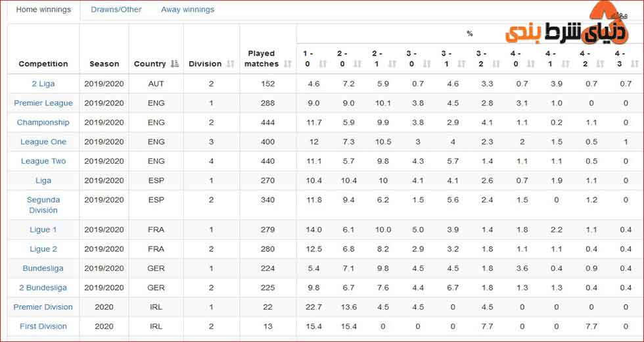This screenshot has width=644, height=342.
Task: Sort by 1 - 0 score percentage
Action: (x=323, y=64)
